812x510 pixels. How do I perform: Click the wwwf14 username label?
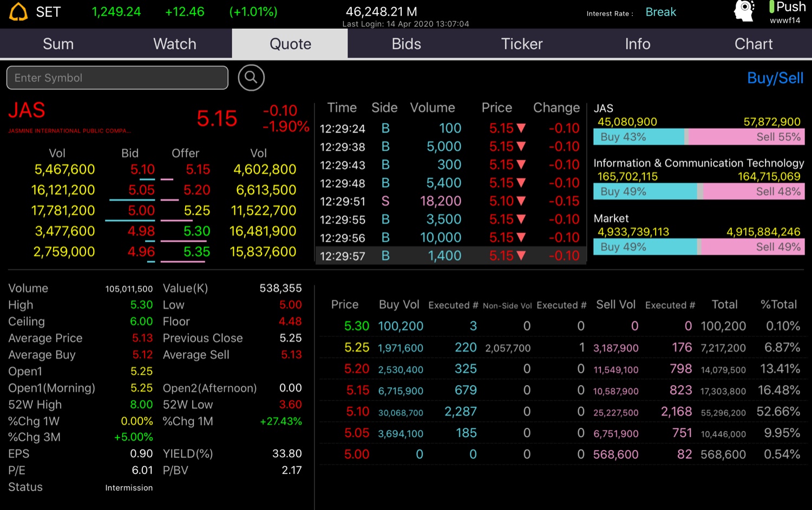coord(785,21)
